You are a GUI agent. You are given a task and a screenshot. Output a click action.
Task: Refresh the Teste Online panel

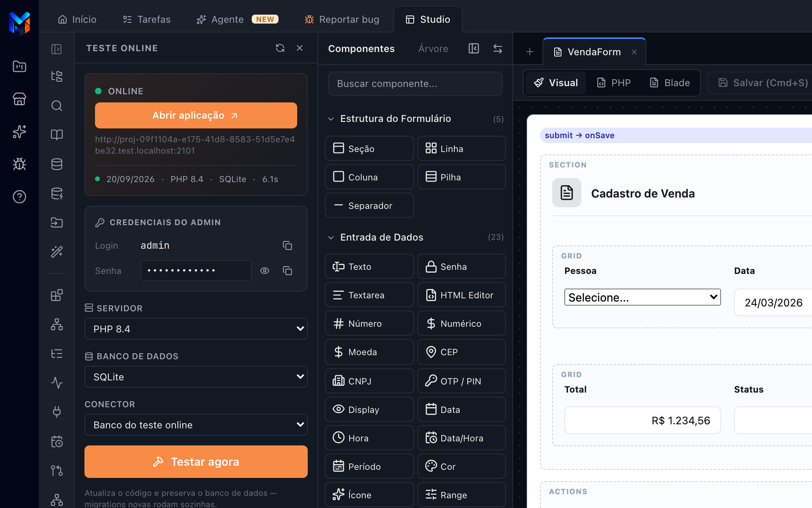[x=280, y=48]
